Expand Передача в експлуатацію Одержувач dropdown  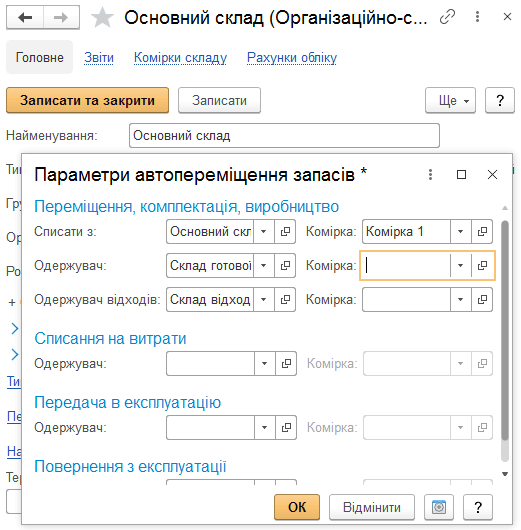(x=265, y=428)
